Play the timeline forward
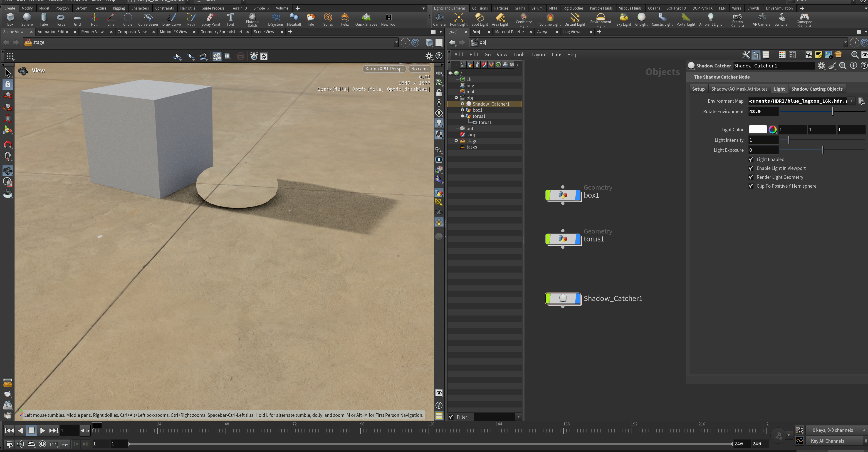868x452 pixels. [x=42, y=430]
